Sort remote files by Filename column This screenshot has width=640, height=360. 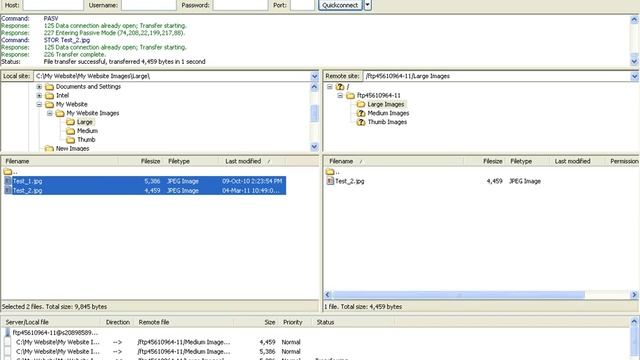pyautogui.click(x=393, y=161)
